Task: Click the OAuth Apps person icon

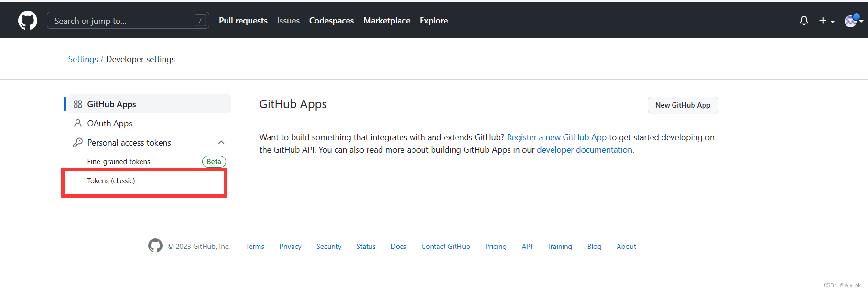Action: coord(78,123)
